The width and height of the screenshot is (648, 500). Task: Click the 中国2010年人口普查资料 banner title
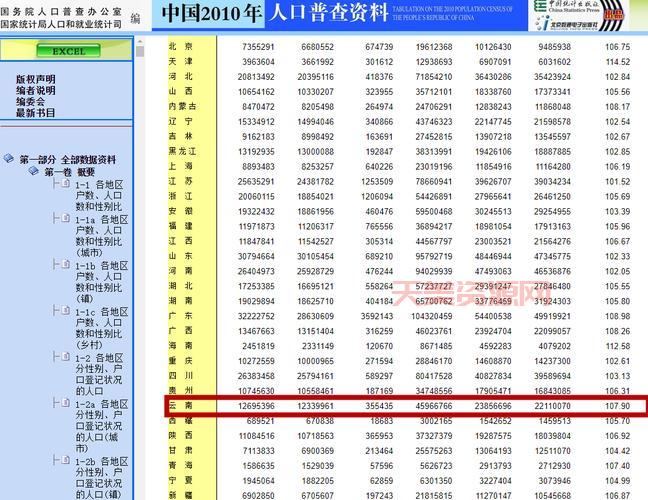point(275,13)
